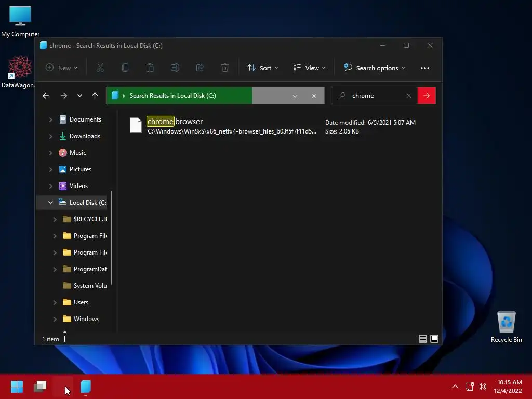Click the taskbar clock and date

point(508,387)
